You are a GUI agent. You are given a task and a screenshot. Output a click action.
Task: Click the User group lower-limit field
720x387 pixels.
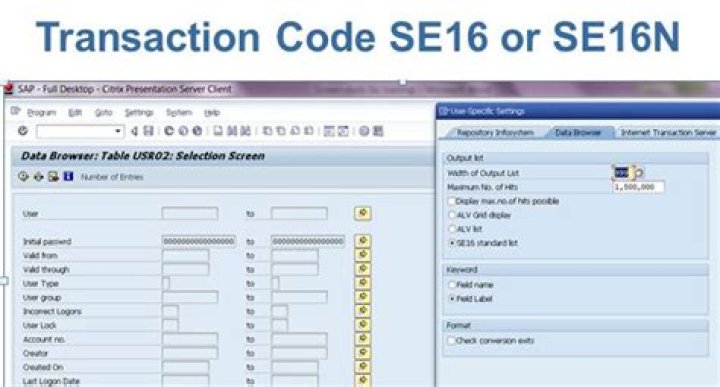[190, 297]
